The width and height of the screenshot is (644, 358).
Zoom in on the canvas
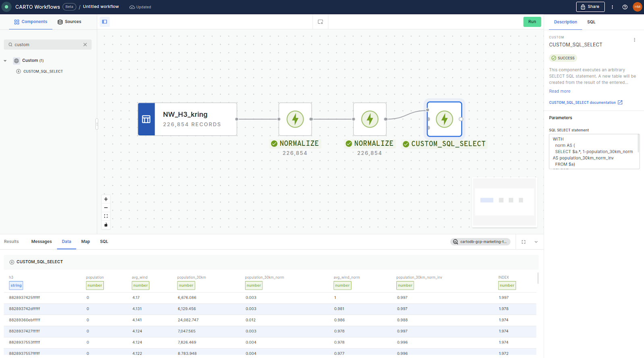[106, 199]
